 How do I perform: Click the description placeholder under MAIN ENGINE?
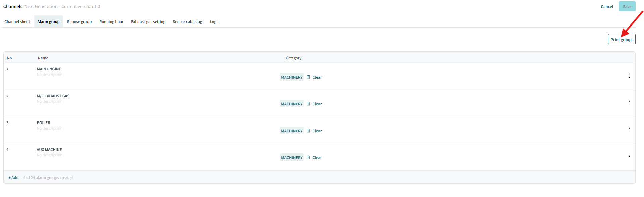50,75
